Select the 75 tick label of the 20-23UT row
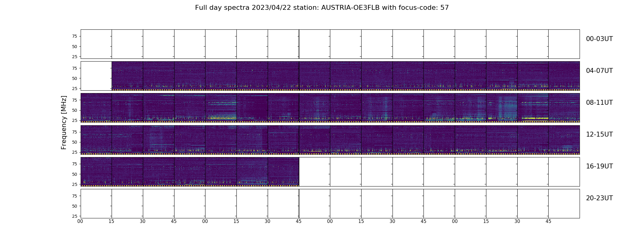This screenshot has width=644, height=245. pos(75,196)
